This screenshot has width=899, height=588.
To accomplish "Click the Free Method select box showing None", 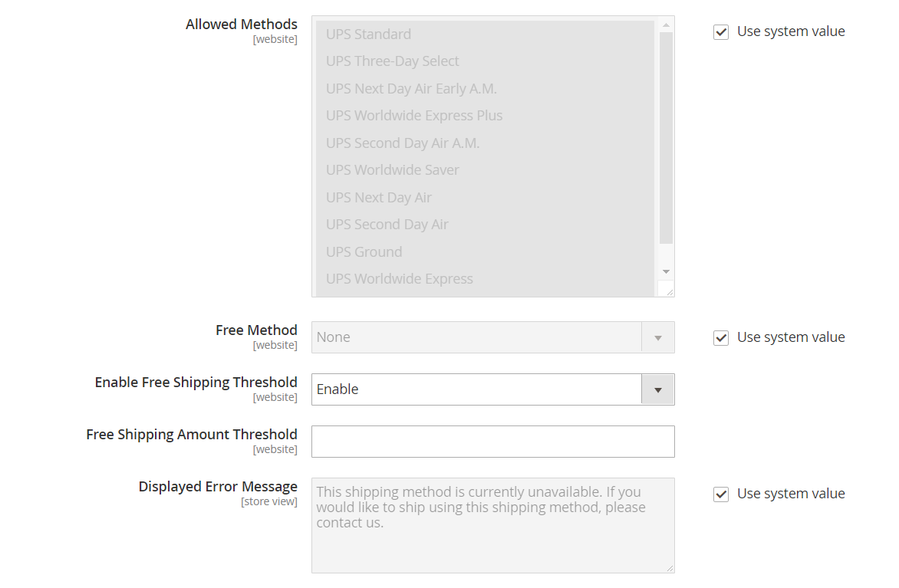I will tap(477, 338).
